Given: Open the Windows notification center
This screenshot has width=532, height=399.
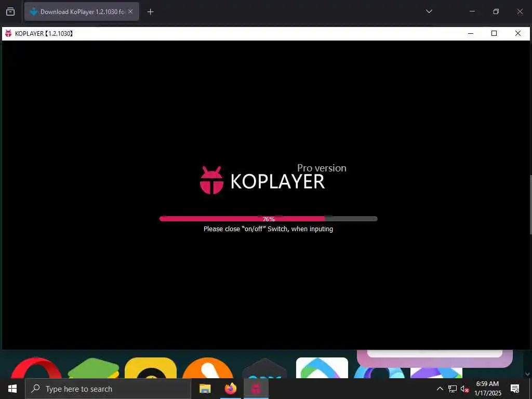Looking at the screenshot, I should (515, 389).
